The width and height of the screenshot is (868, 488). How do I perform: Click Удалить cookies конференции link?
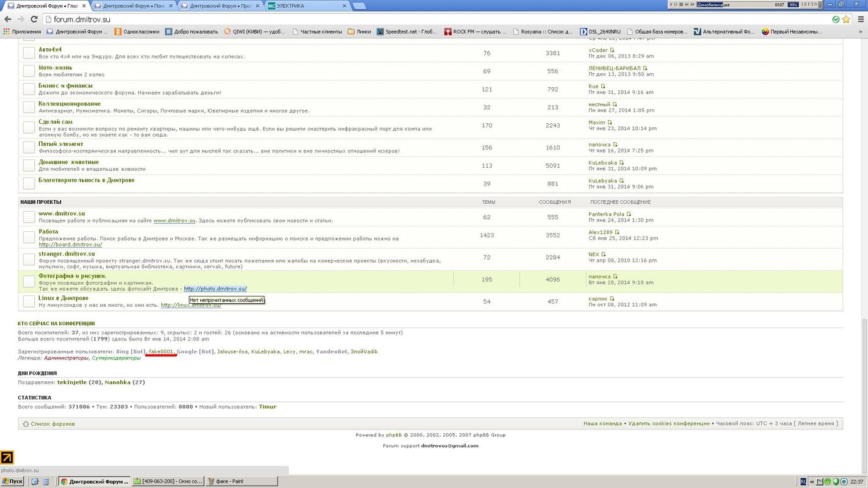pos(668,423)
